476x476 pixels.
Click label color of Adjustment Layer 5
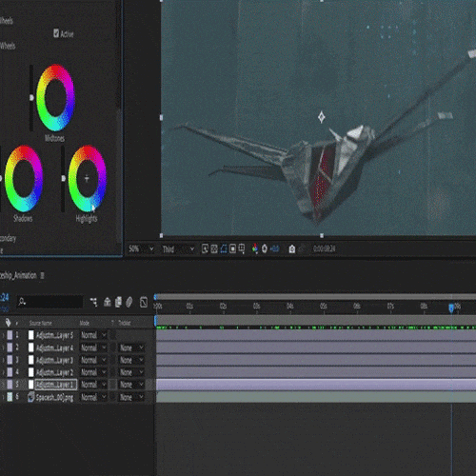pos(10,335)
